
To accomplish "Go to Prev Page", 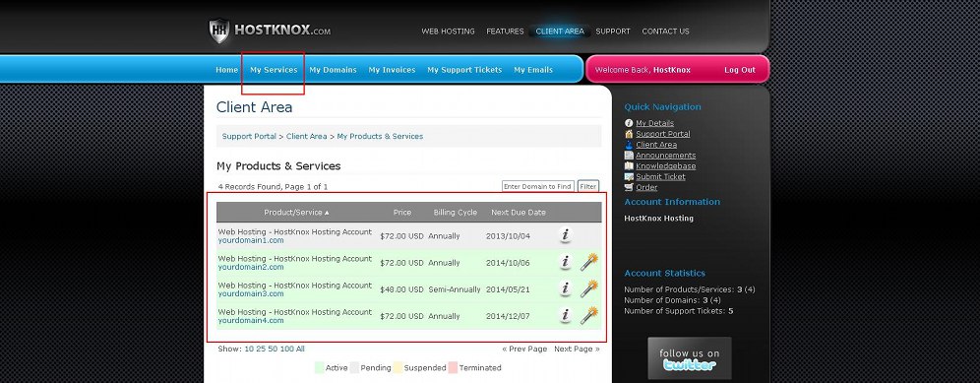I will coord(524,350).
